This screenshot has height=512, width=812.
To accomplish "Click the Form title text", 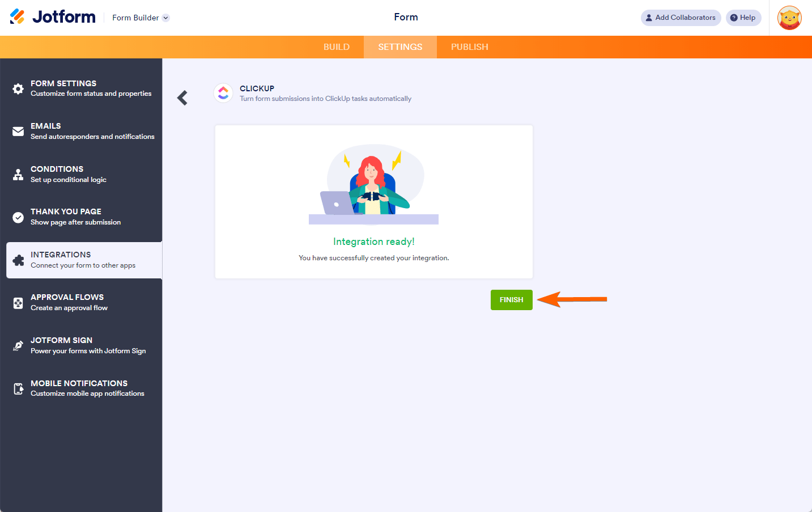I will point(406,17).
